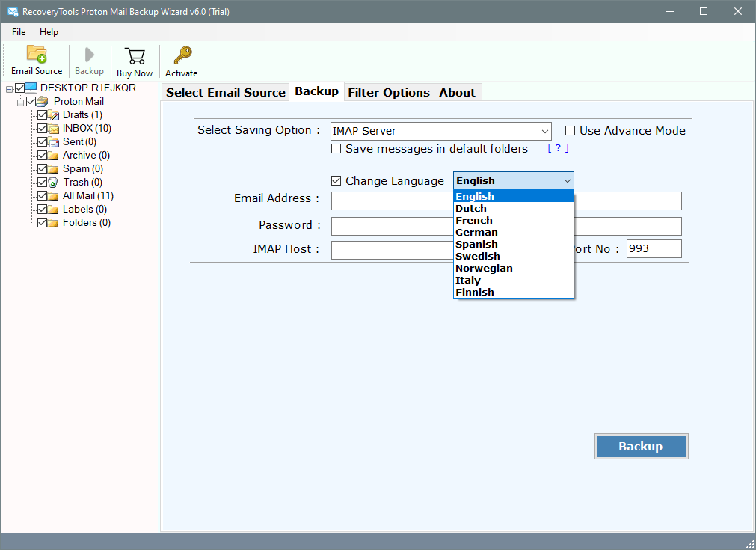Click the Archive folder icon
Viewport: 756px width, 550px height.
[x=54, y=156]
